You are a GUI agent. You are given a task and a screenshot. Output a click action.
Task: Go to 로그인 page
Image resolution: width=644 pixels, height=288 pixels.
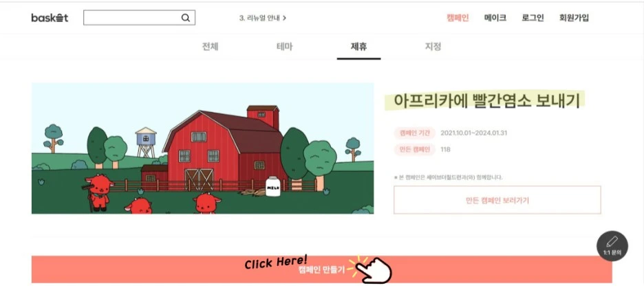click(533, 18)
